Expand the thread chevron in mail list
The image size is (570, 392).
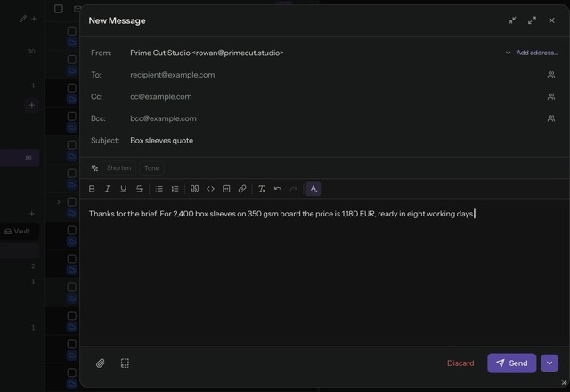[59, 202]
